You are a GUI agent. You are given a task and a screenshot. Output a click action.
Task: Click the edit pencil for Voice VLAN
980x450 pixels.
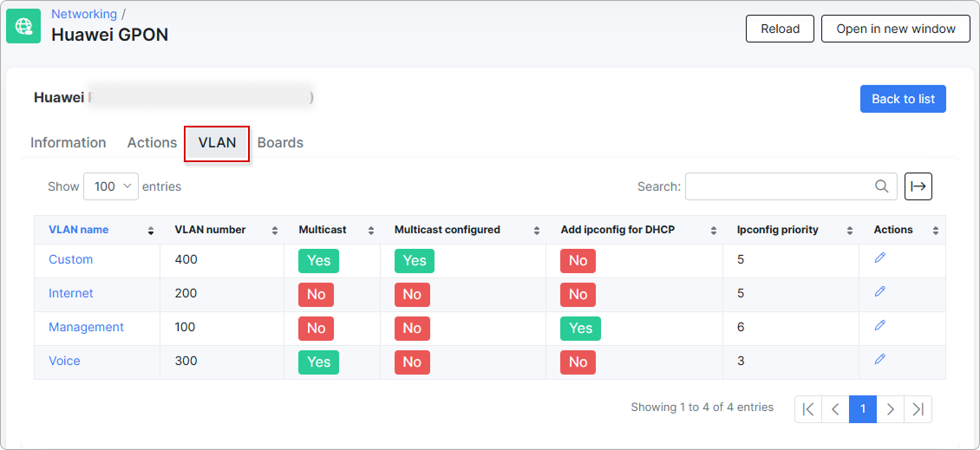pyautogui.click(x=879, y=360)
